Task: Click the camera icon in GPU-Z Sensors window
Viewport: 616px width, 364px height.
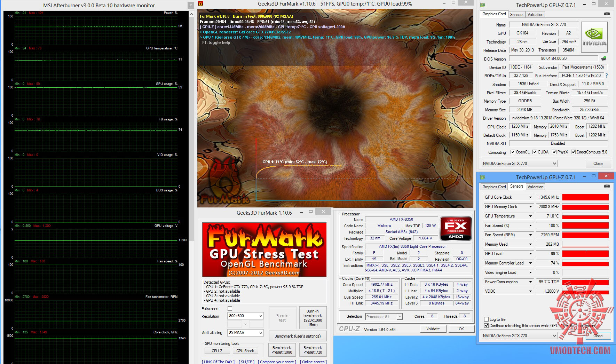Action: [607, 186]
